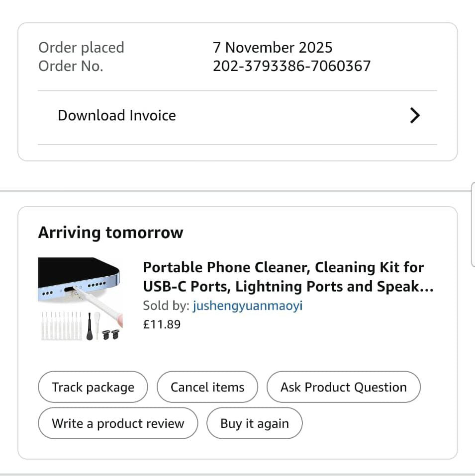
Task: Click the Cancel items button
Action: [x=207, y=387]
